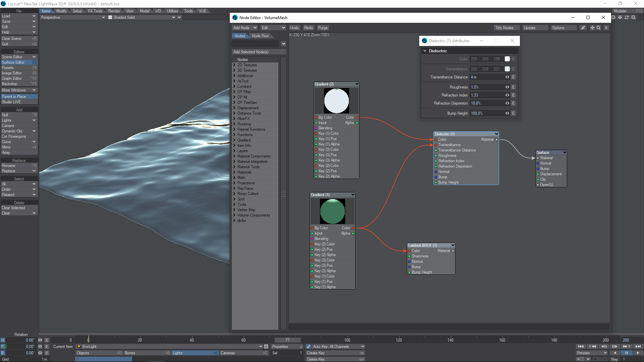Click the Gradient (1) green sphere preview

[x=332, y=212]
